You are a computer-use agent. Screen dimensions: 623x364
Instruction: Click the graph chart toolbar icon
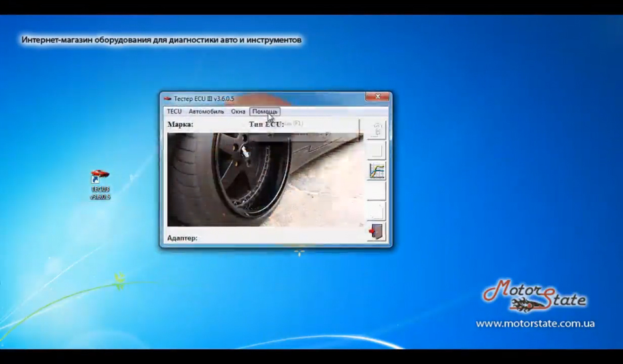coord(376,170)
